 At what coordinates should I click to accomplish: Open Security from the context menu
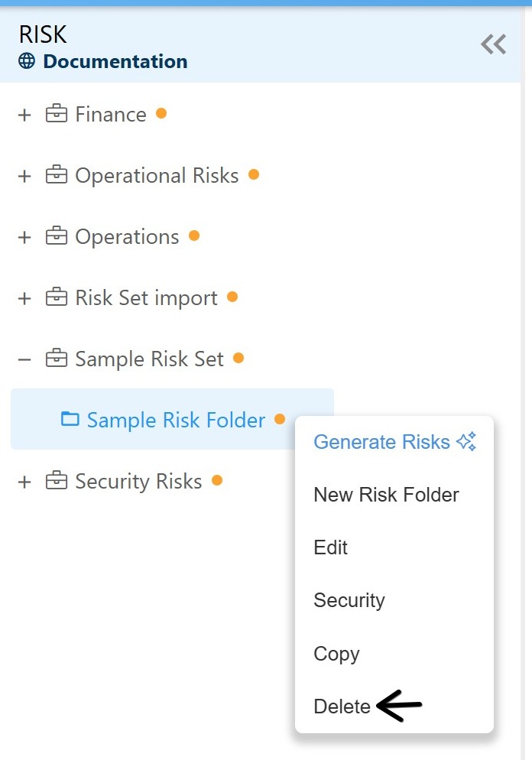pyautogui.click(x=349, y=600)
